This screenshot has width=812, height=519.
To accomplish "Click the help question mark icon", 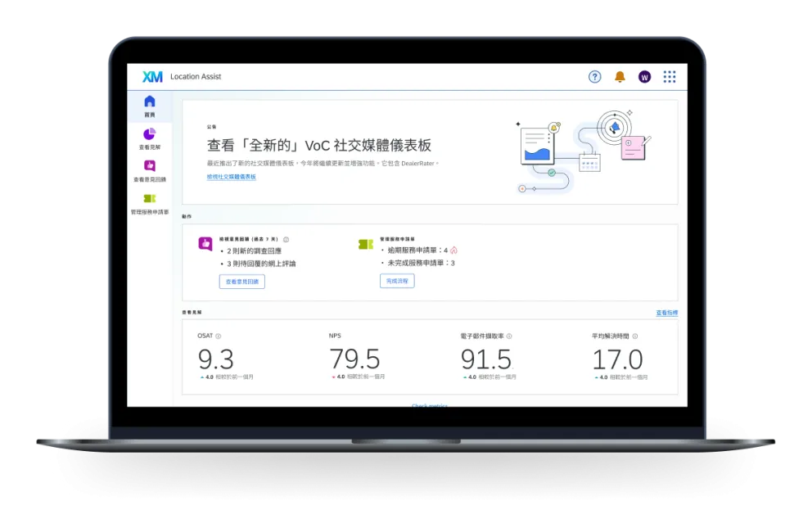I will tap(595, 76).
